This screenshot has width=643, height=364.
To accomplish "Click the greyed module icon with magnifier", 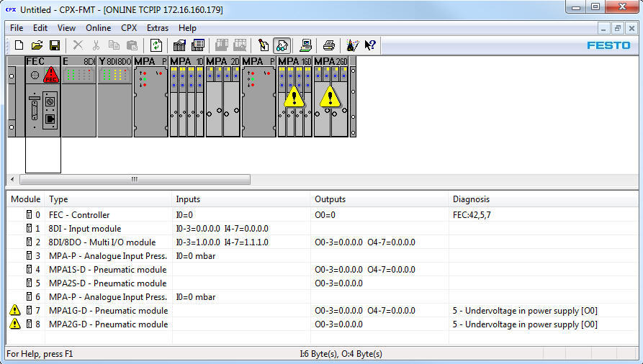I will click(240, 45).
